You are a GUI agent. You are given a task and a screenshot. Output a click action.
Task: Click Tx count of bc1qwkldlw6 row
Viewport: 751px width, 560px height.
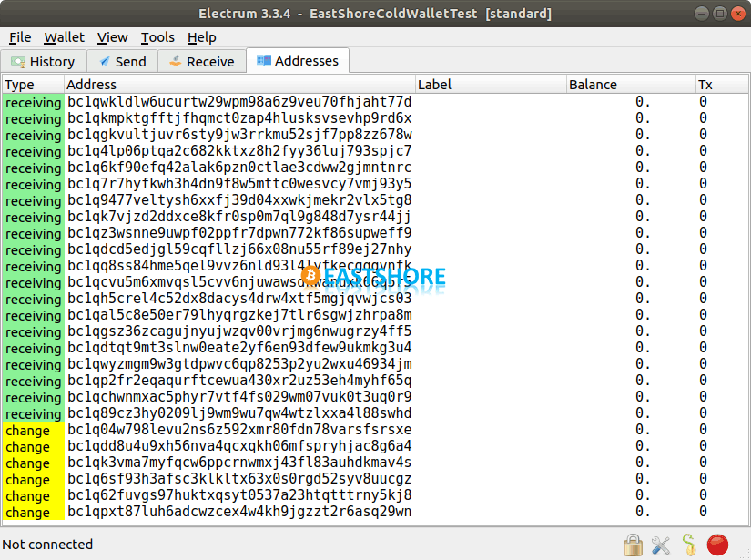[x=703, y=102]
